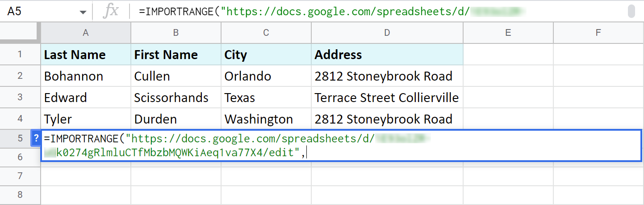Click the fx function icon
This screenshot has height=205, width=644.
[110, 11]
